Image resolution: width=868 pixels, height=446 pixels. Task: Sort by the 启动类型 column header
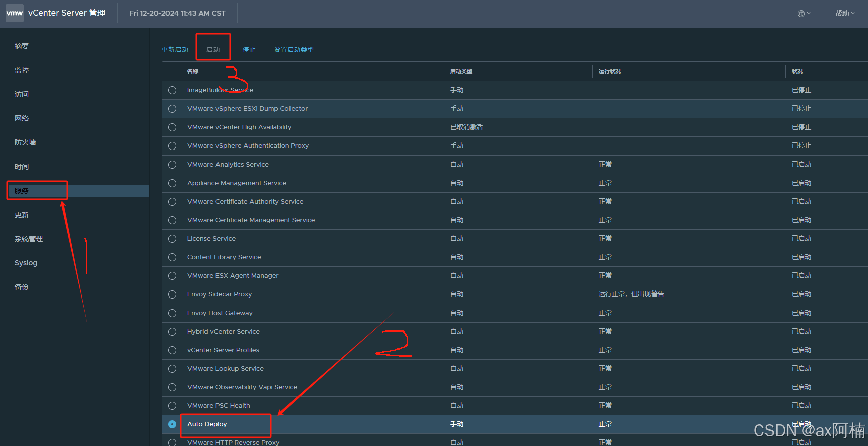[x=461, y=71]
